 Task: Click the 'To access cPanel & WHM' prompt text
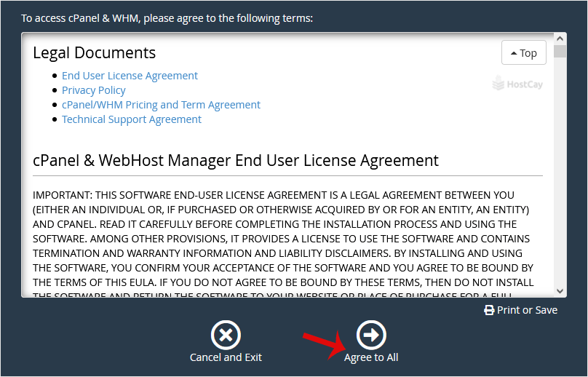pyautogui.click(x=167, y=17)
